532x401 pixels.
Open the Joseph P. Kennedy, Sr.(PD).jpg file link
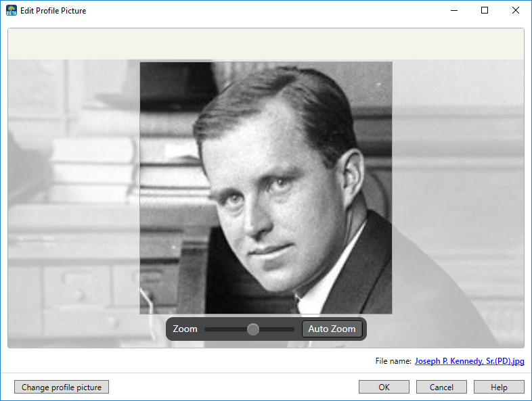[x=469, y=361]
